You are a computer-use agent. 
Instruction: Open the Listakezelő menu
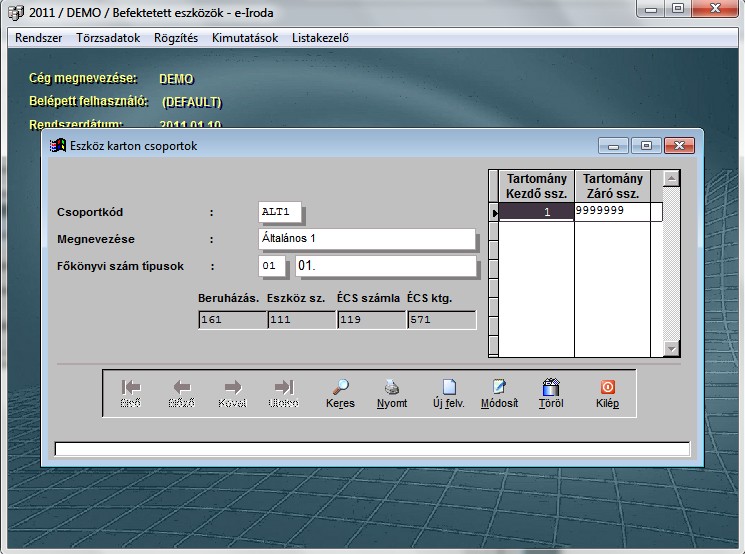320,38
